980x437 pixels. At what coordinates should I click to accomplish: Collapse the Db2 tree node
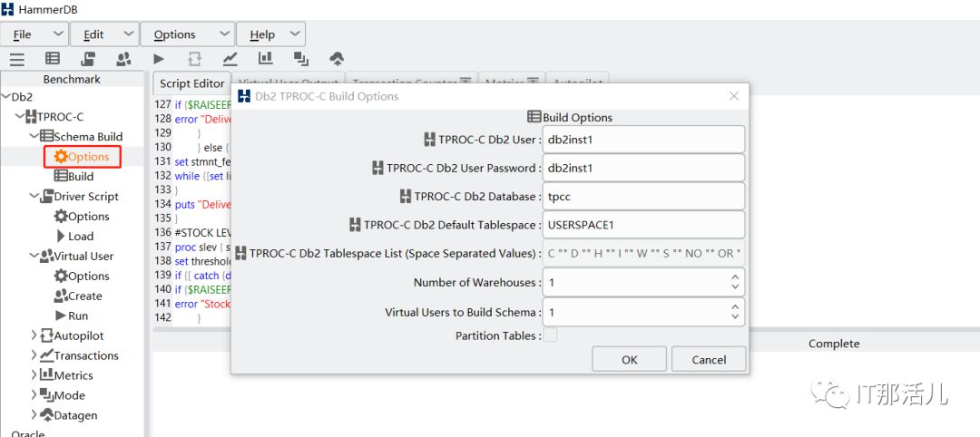click(x=6, y=97)
